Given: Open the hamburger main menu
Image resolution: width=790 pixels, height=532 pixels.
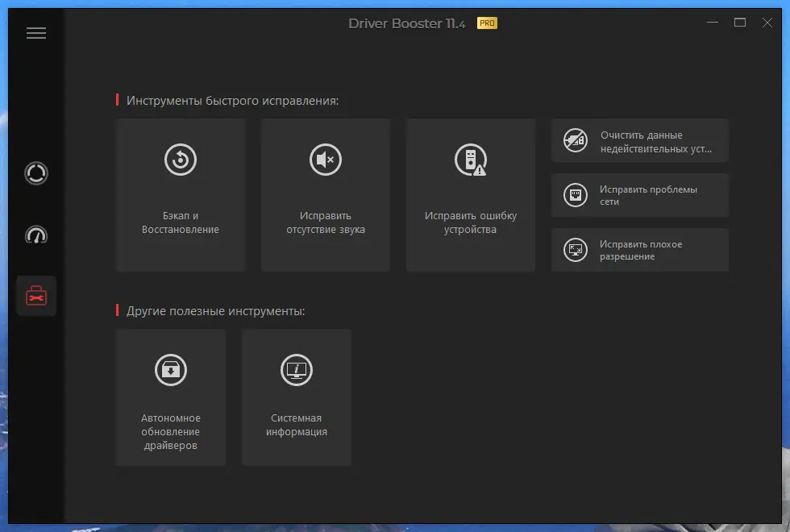Looking at the screenshot, I should (35, 32).
